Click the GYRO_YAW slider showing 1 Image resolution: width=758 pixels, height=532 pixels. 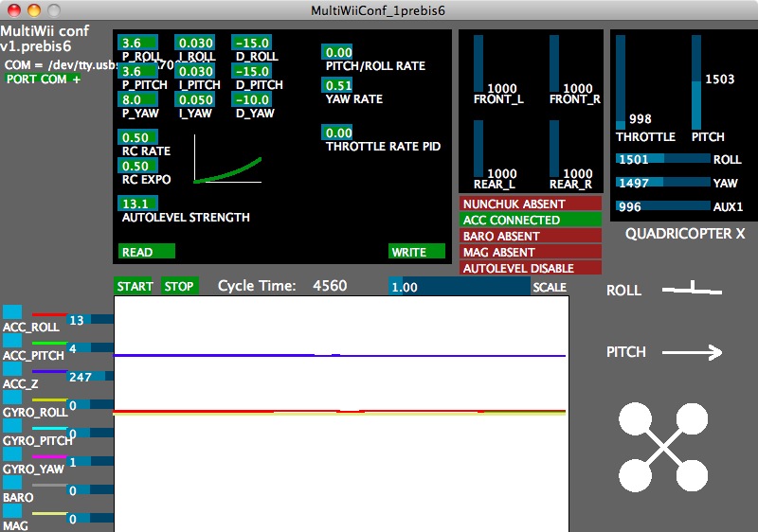coord(90,462)
